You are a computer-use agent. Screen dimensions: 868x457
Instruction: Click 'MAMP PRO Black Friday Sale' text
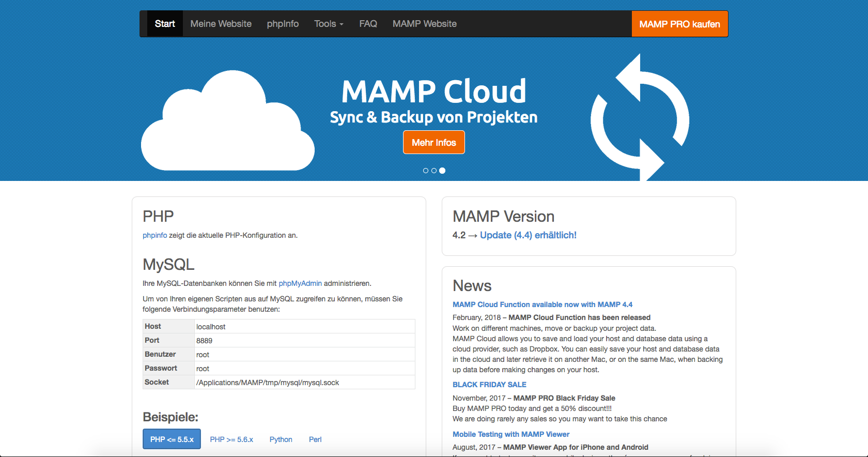tap(564, 398)
